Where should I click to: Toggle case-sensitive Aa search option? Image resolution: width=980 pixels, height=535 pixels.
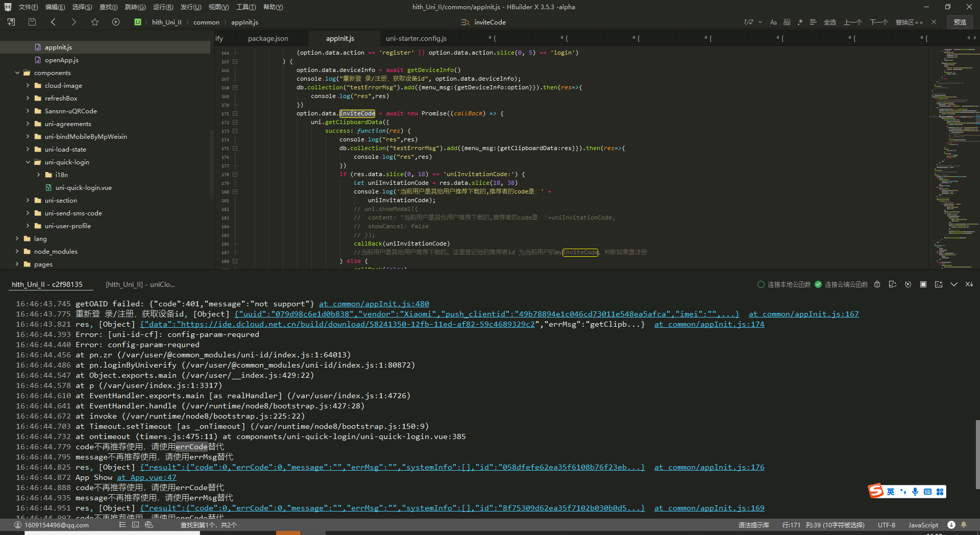point(773,22)
